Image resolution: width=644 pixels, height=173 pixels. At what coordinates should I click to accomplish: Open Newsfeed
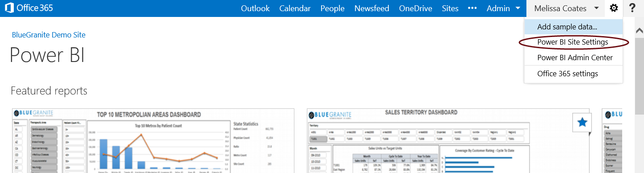pos(372,8)
